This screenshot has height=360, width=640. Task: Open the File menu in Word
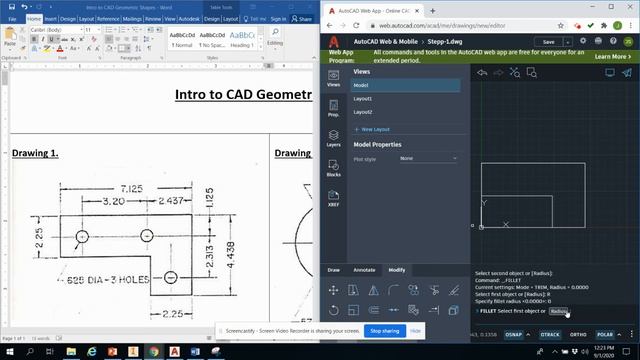click(x=12, y=19)
